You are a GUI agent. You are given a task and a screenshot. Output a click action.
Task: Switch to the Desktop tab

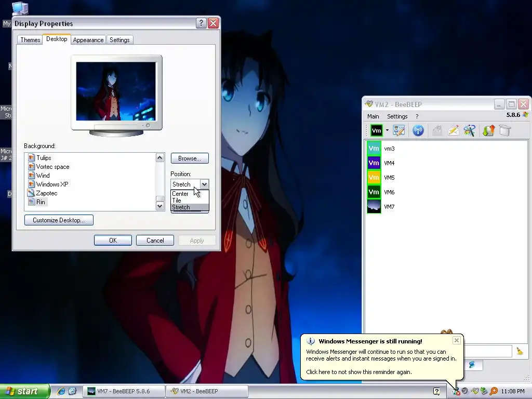click(x=57, y=39)
